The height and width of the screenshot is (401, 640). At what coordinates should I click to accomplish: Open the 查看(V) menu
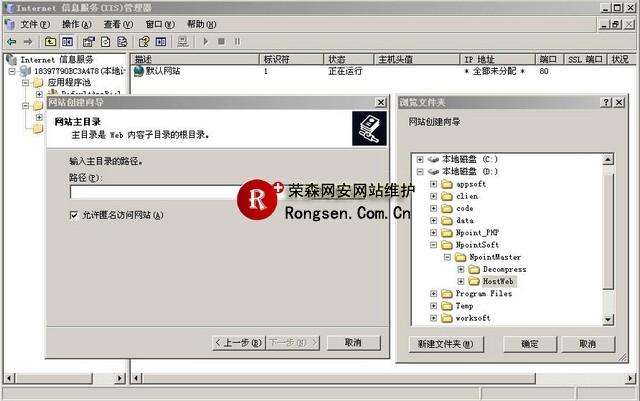[119, 24]
